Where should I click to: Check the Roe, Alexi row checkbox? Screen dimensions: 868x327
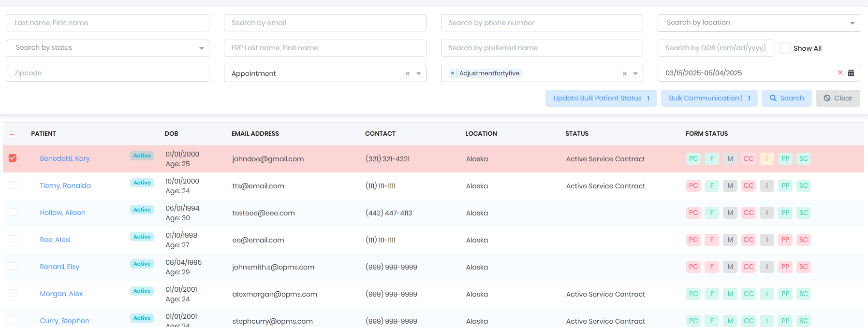point(13,239)
